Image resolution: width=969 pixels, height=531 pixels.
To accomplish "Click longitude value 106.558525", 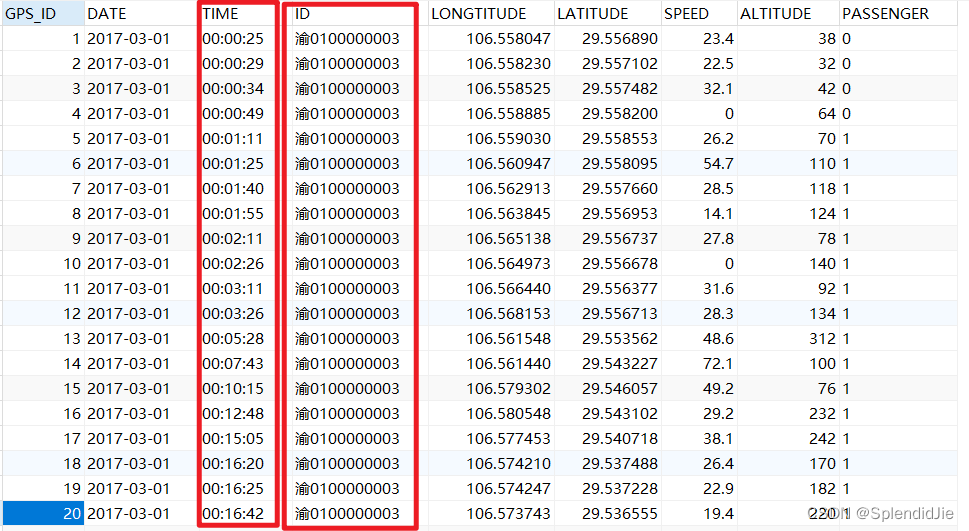I will pos(508,89).
